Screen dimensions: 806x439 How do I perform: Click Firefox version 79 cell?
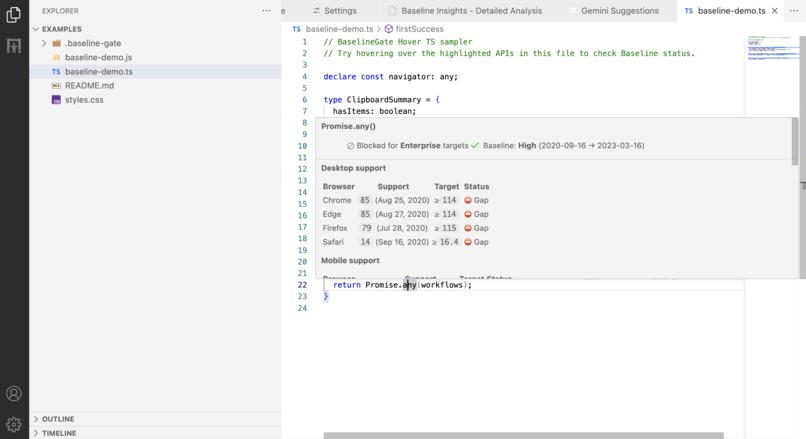366,228
